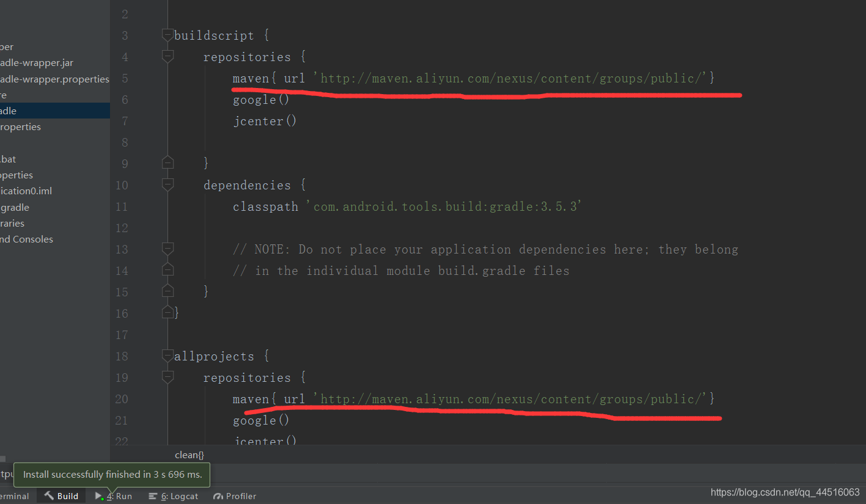Screen dimensions: 866x504
Task: Click the Logcat icon
Action: coord(153,496)
